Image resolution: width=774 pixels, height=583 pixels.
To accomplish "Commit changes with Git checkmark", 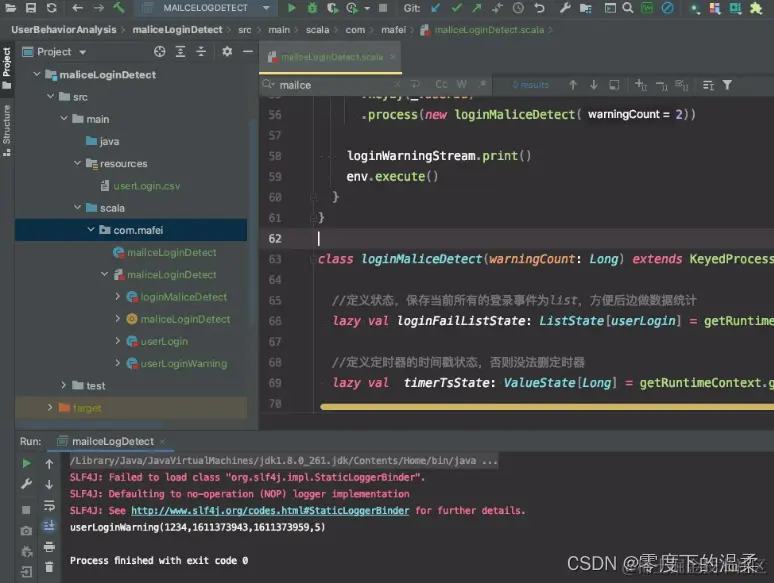I will coord(457,7).
